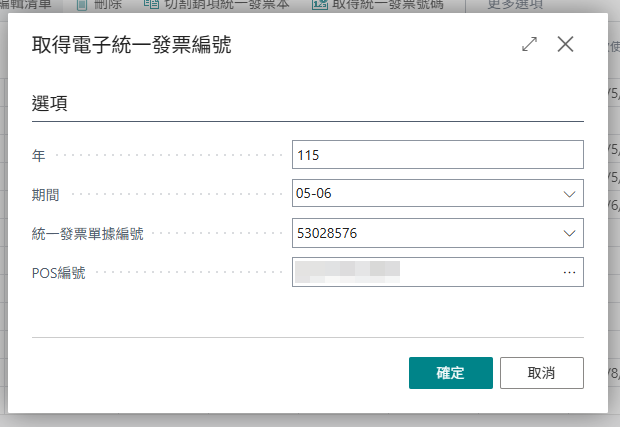Open the 更多選項 menu
Screen dimensions: 620x427
pyautogui.click(x=515, y=5)
